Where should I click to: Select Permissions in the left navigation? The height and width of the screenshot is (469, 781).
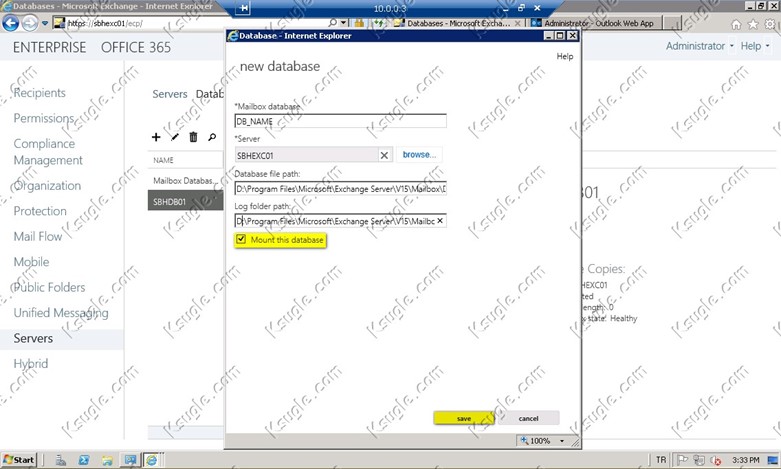[44, 118]
